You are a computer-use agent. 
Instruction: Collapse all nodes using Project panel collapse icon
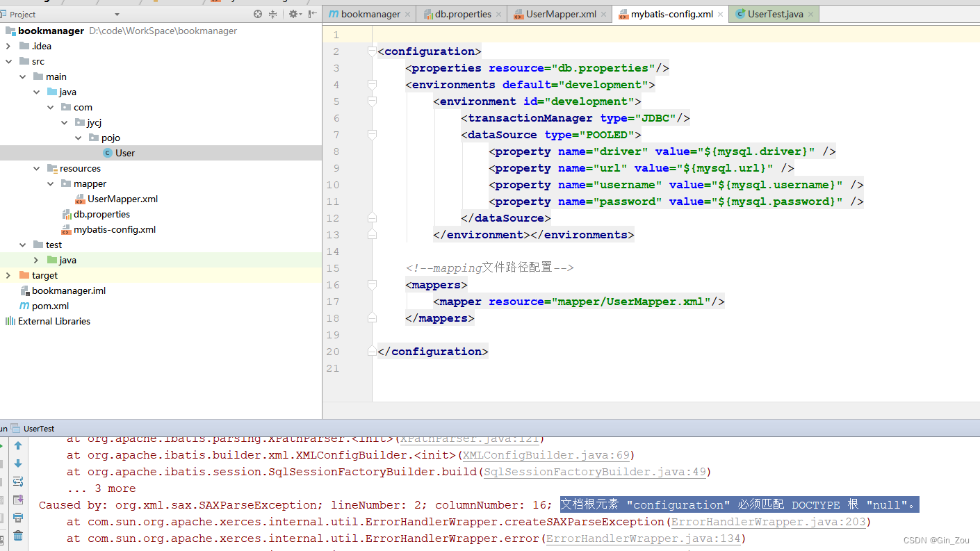[272, 14]
